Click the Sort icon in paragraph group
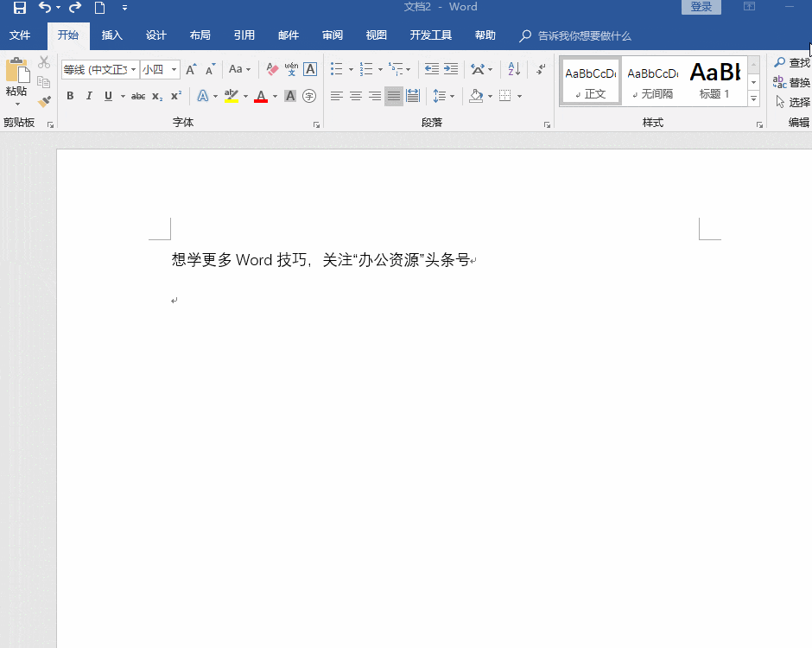812x648 pixels. click(514, 69)
